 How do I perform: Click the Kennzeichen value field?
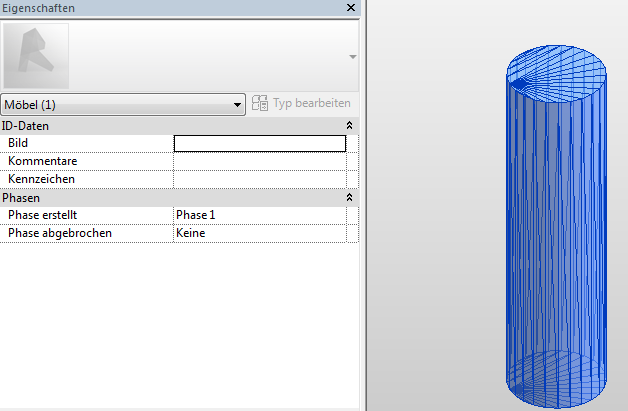coord(259,179)
